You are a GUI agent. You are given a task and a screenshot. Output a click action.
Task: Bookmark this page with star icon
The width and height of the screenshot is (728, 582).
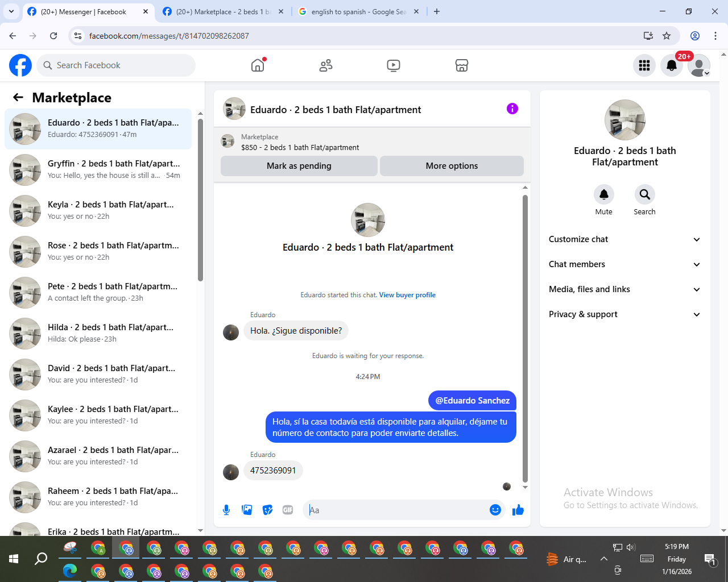click(667, 36)
